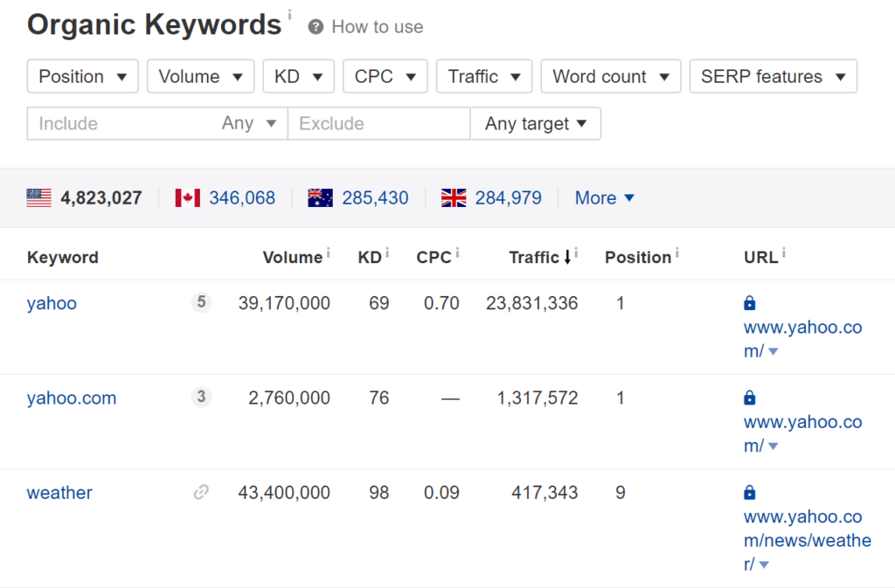Image resolution: width=895 pixels, height=588 pixels.
Task: Open the Volume filter dropdown
Action: (x=200, y=76)
